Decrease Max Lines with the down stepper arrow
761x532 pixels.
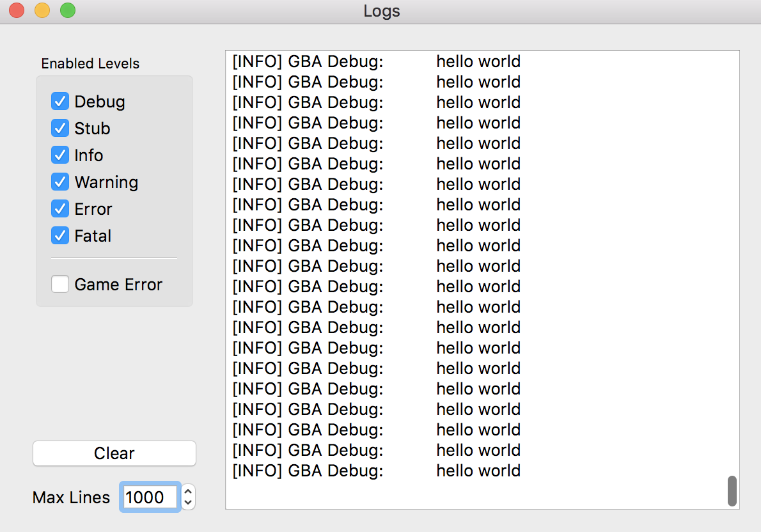click(x=188, y=503)
